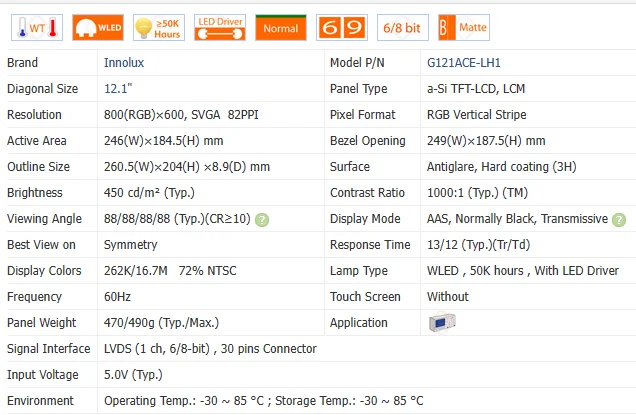The width and height of the screenshot is (636, 415).
Task: Click the Panel Type label
Action: pyautogui.click(x=359, y=89)
